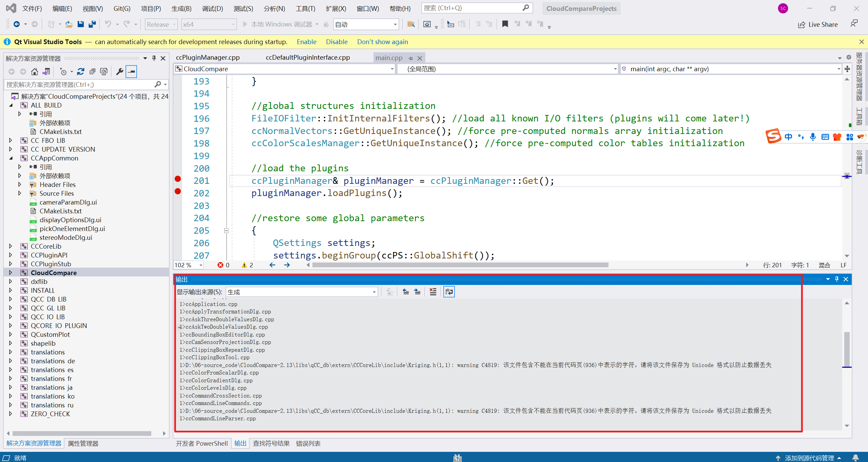
Task: Click the Open File folder icon
Action: (x=69, y=24)
